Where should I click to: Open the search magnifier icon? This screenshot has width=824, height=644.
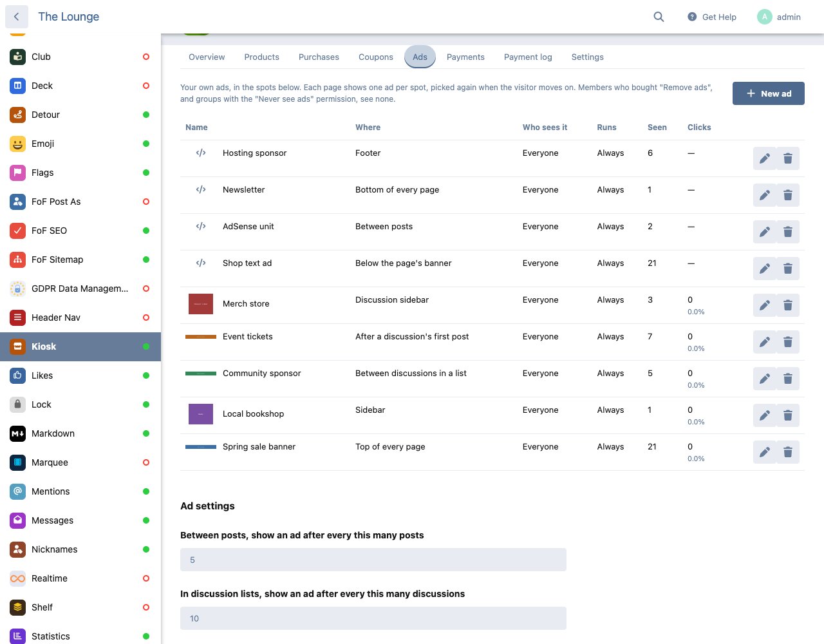[659, 17]
